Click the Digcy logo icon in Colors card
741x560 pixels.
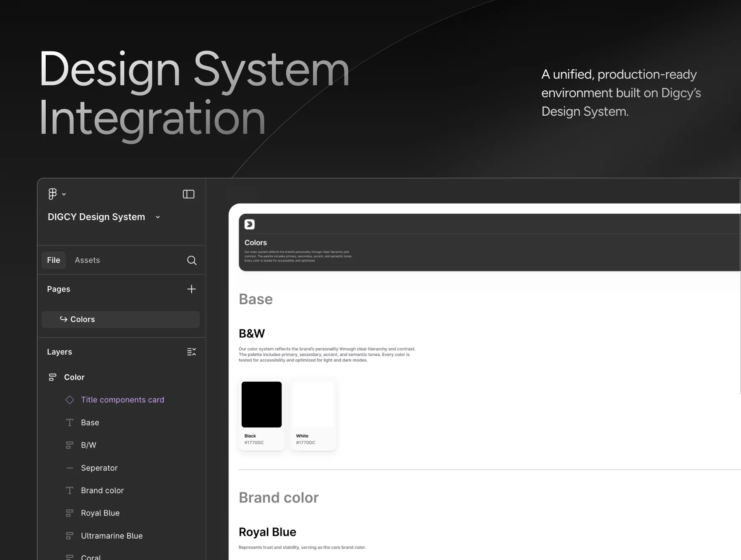pyautogui.click(x=249, y=224)
